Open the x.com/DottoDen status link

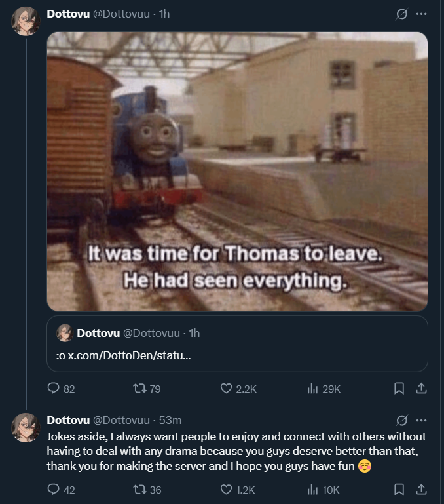pos(124,356)
